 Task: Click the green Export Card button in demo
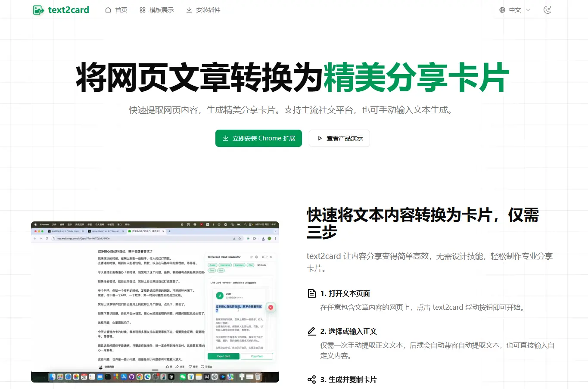[x=224, y=356]
